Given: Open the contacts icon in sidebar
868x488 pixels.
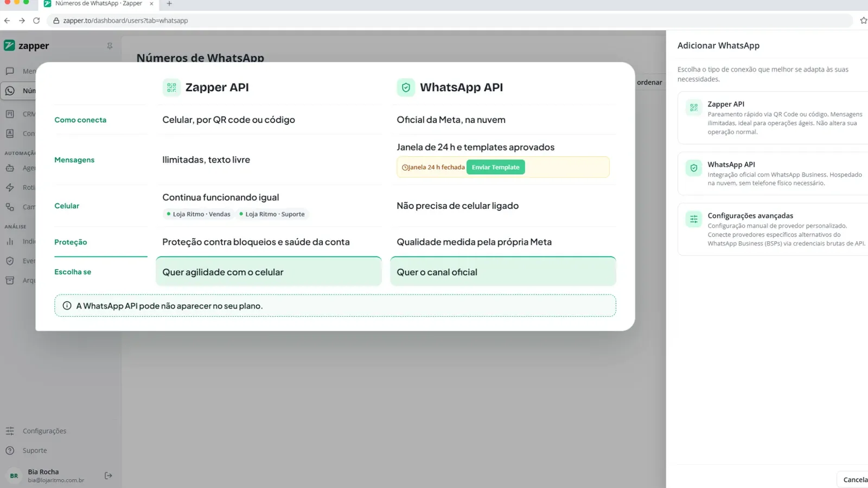Looking at the screenshot, I should click(10, 133).
